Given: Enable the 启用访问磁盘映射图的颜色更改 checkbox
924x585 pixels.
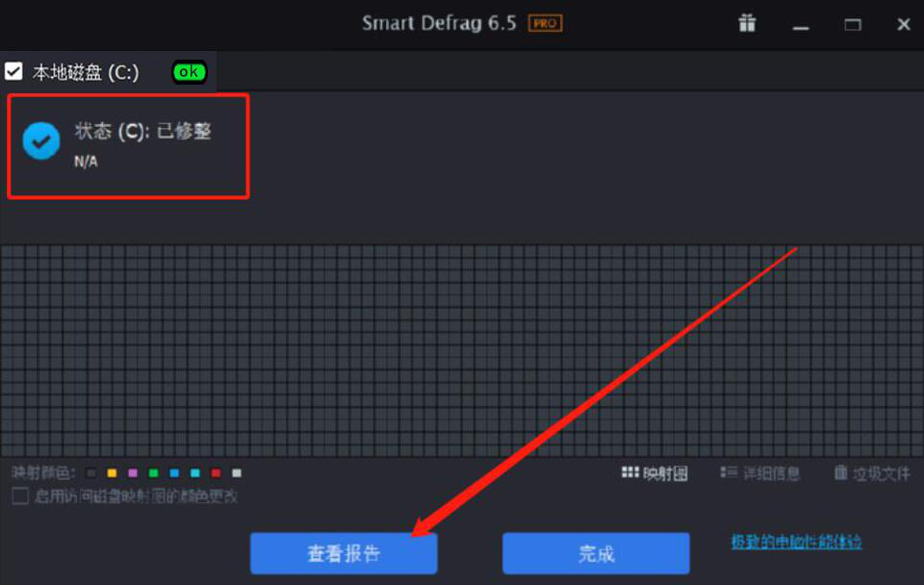Looking at the screenshot, I should coord(20,496).
